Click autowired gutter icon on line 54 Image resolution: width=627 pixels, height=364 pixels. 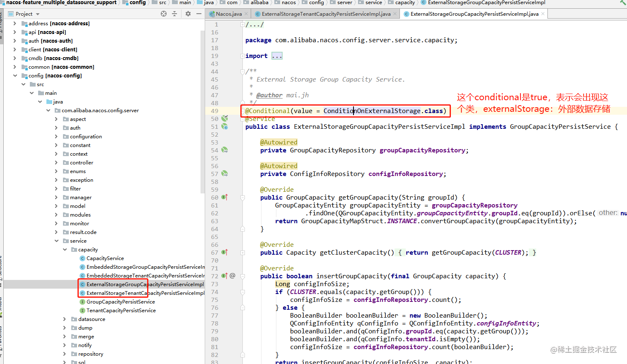pyautogui.click(x=225, y=150)
